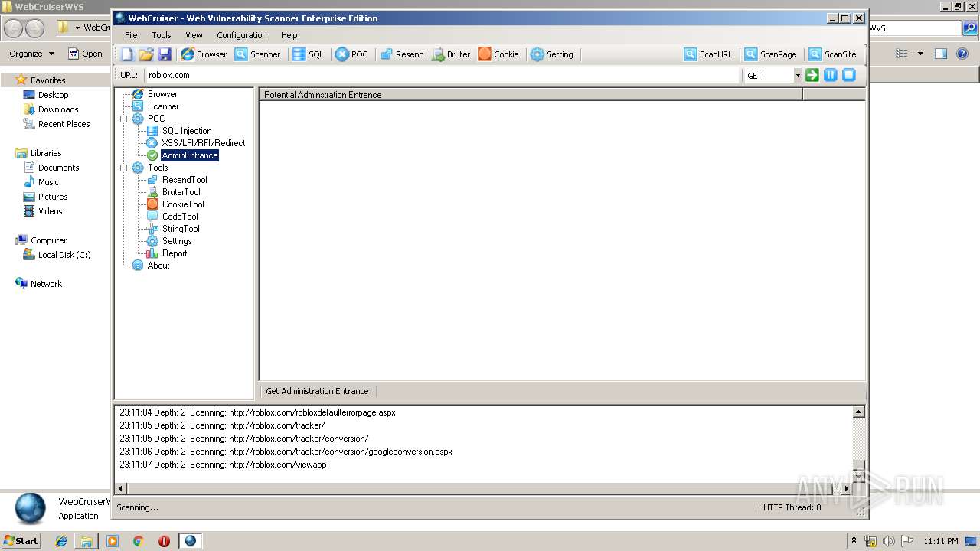
Task: Open Setting from the toolbar
Action: coord(552,54)
